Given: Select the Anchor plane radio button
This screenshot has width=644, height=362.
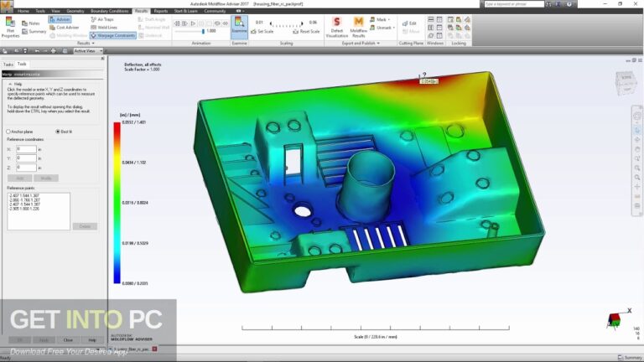Looking at the screenshot, I should (x=8, y=132).
